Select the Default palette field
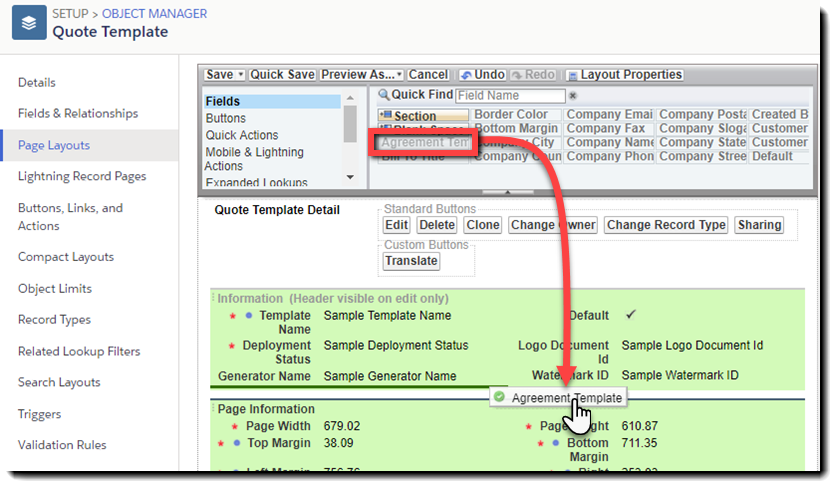The width and height of the screenshot is (830, 481). pos(779,157)
